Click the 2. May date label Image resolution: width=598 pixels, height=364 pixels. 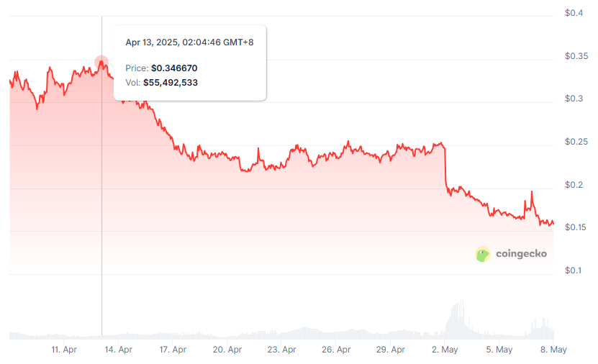445,350
